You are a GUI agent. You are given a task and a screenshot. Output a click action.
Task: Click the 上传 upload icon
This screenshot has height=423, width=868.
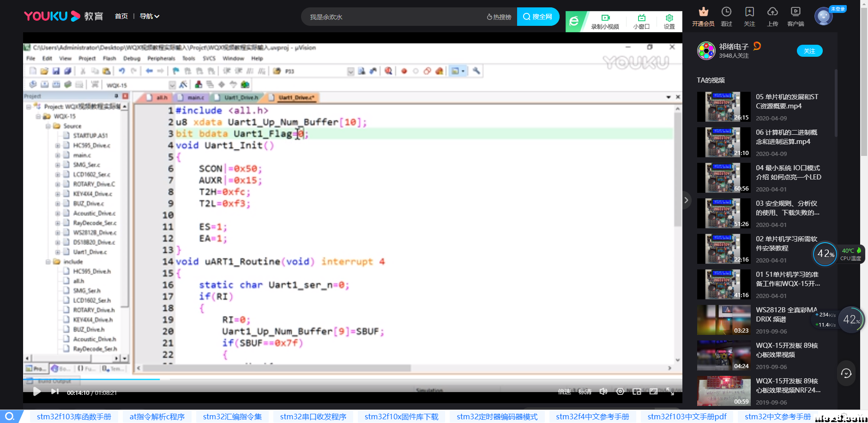click(x=772, y=17)
